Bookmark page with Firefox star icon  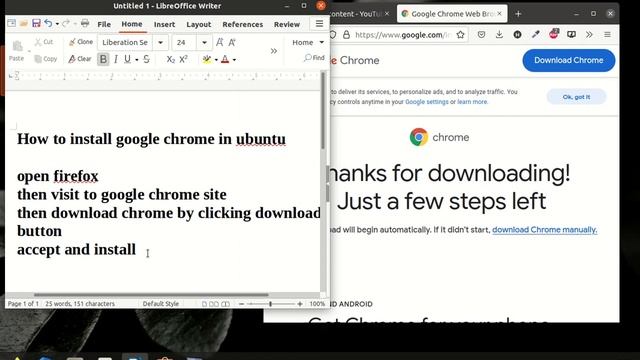pos(460,35)
